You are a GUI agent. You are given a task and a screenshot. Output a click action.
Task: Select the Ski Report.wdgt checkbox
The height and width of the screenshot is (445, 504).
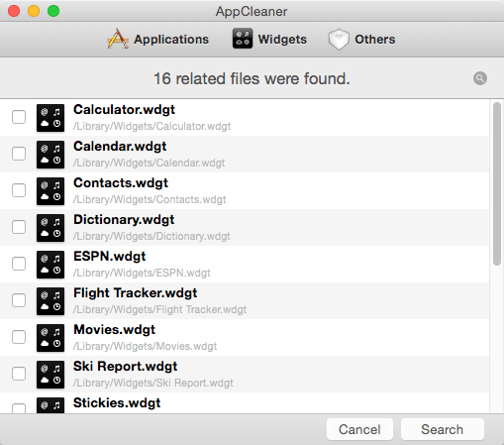click(x=19, y=374)
